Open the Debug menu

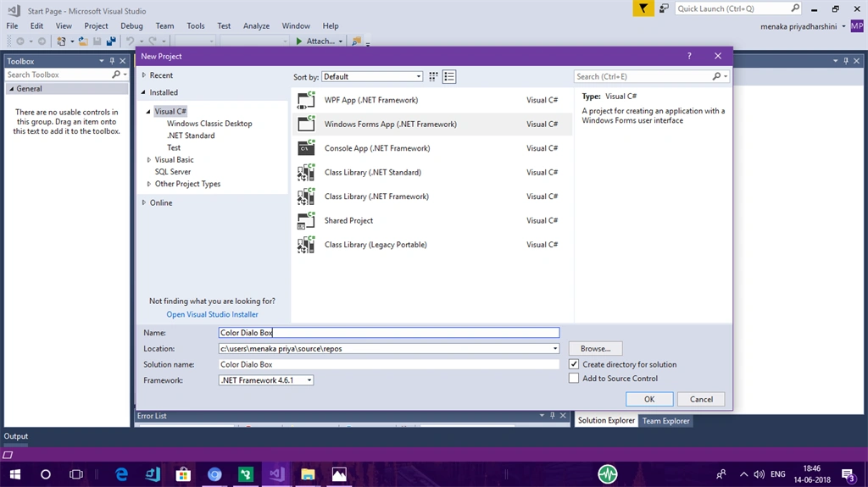coord(131,26)
